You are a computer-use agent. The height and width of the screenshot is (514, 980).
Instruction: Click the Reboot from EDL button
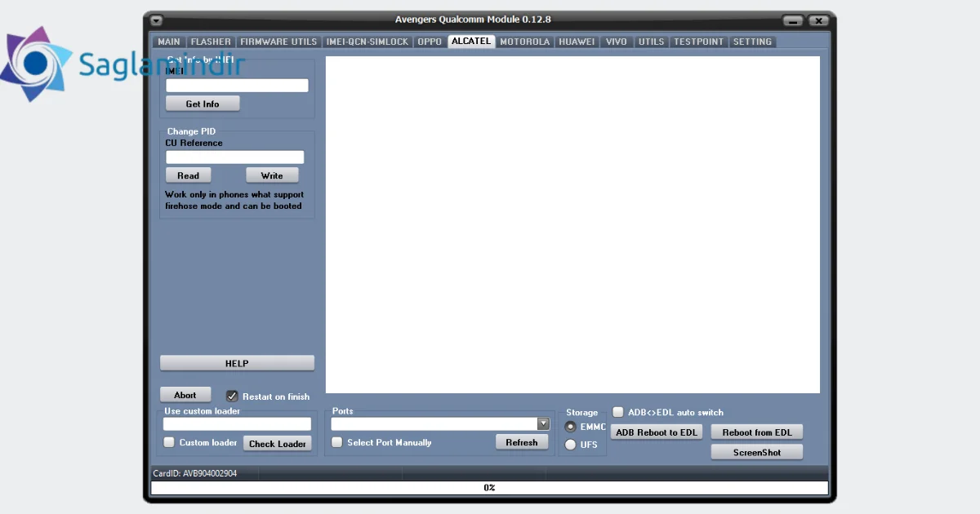click(757, 432)
